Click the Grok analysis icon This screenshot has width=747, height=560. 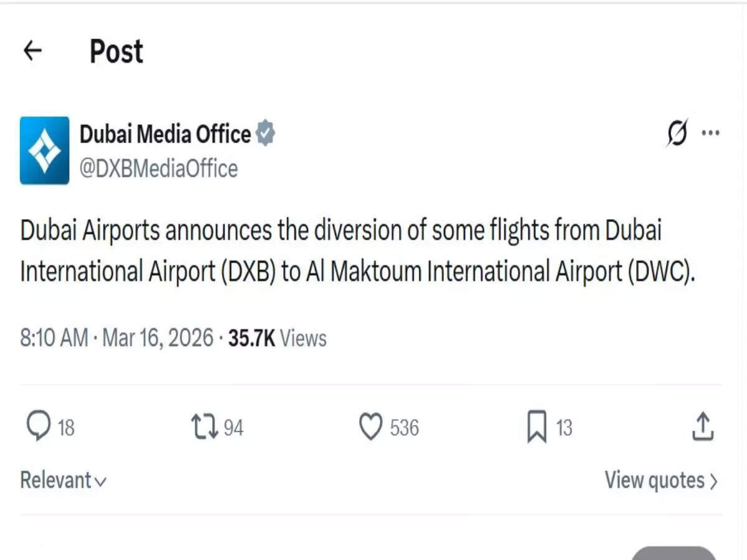[677, 132]
